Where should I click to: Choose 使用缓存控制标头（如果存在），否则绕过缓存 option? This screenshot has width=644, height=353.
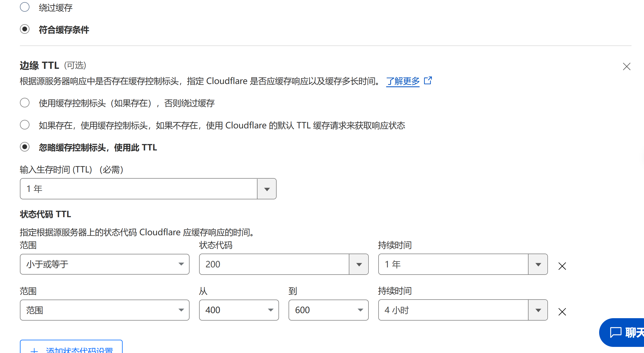(x=25, y=103)
